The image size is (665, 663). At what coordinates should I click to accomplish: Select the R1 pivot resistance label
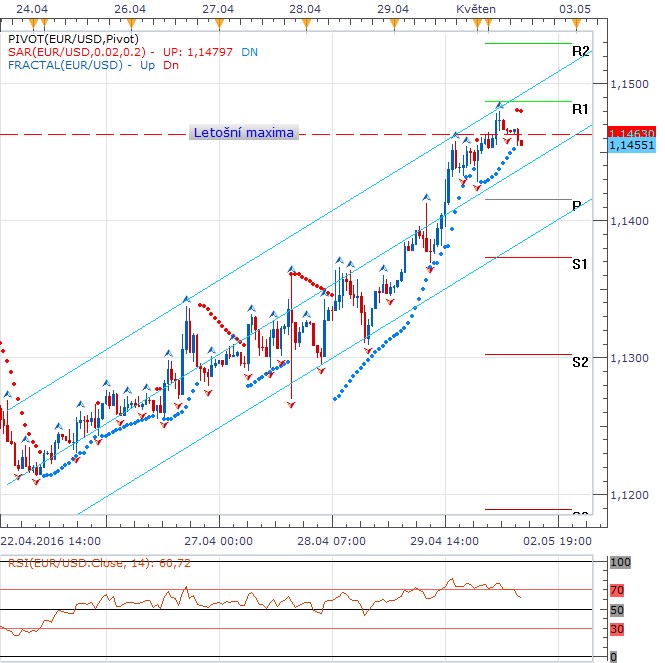[580, 109]
